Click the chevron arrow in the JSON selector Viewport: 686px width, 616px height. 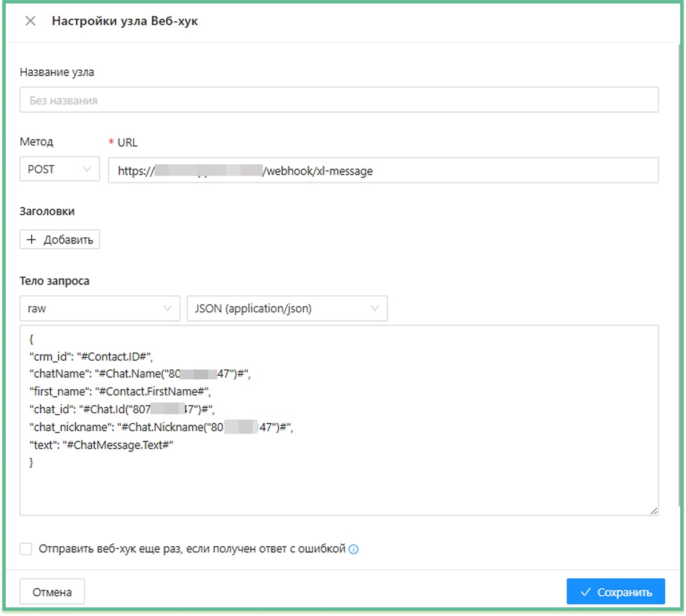(x=375, y=308)
